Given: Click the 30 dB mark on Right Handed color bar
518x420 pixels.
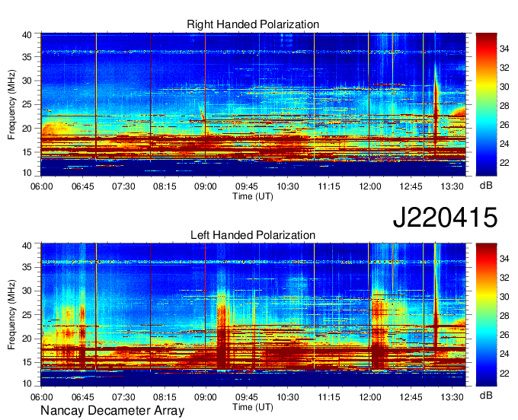Looking at the screenshot, I should point(504,87).
